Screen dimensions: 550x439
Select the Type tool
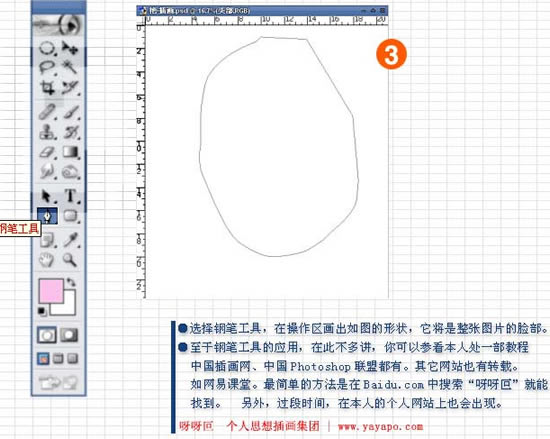click(x=71, y=196)
